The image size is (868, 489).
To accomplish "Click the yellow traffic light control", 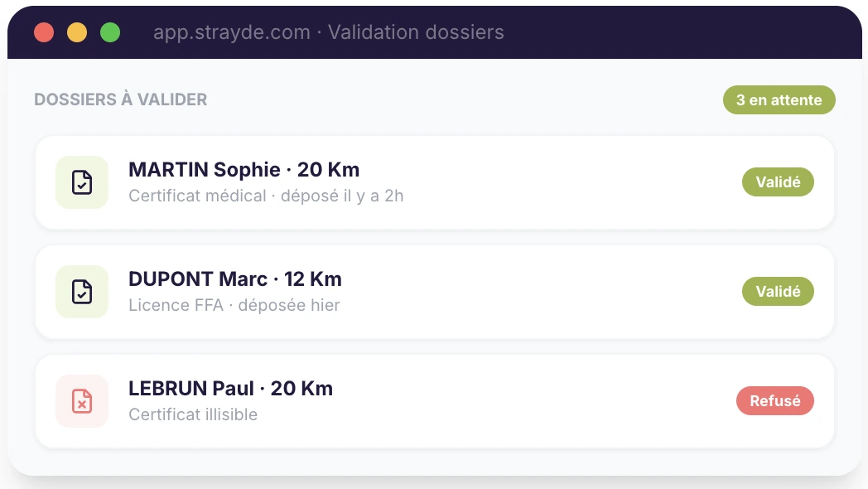I will pyautogui.click(x=76, y=32).
